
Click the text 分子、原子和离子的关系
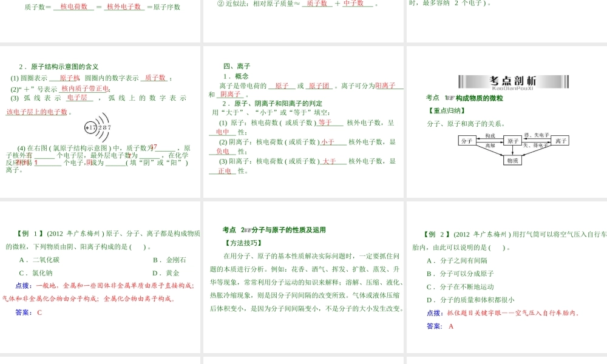tap(466, 124)
